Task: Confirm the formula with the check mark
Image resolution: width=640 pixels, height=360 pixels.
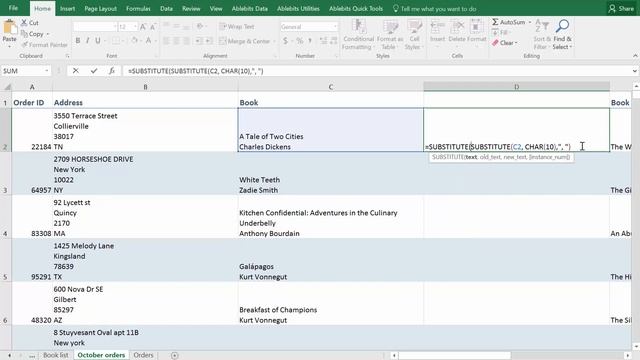Action: 94,71
